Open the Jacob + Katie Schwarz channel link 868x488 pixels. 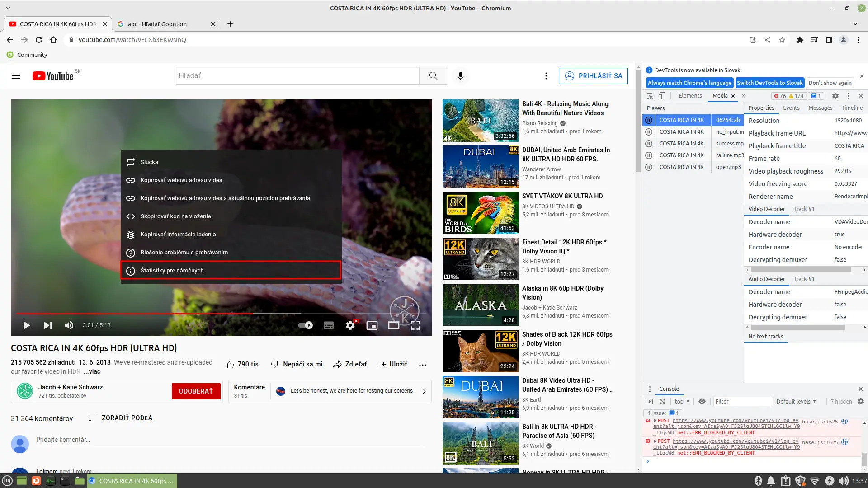coord(71,387)
